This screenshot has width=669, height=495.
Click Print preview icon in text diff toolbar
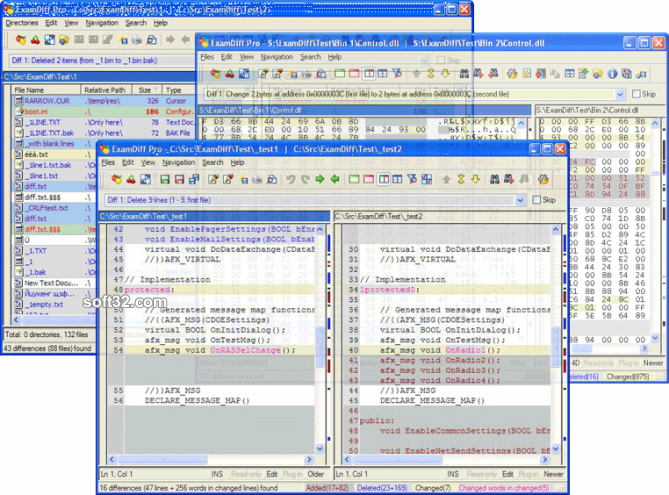272,179
